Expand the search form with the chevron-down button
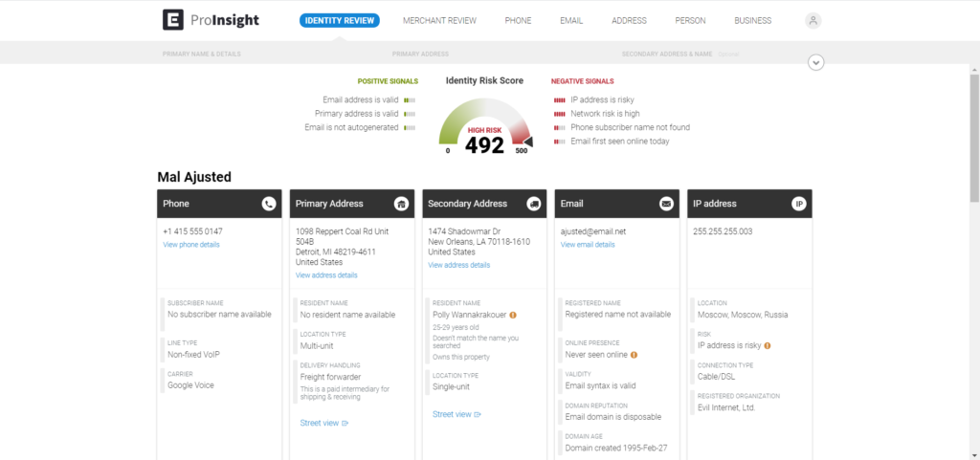This screenshot has height=460, width=980. coord(815,62)
